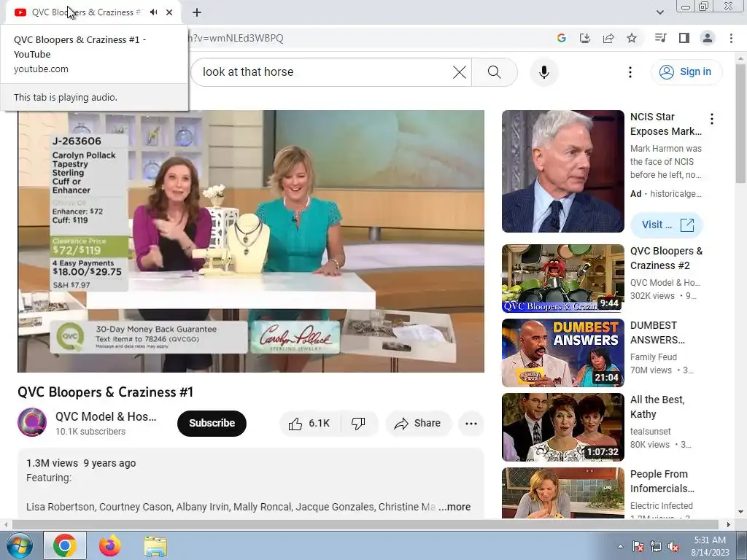Open options menu for NCIS ad
Viewport: 747px width, 560px height.
(x=712, y=119)
